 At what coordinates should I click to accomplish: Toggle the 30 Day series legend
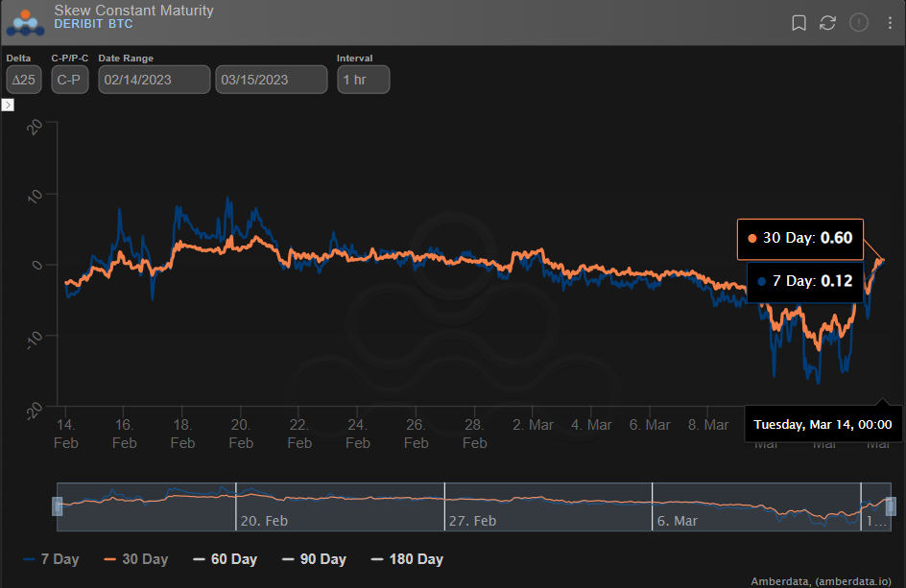tap(135, 559)
